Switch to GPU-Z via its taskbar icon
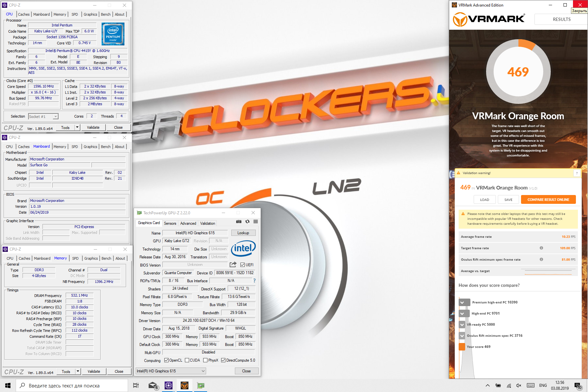This screenshot has height=392, width=588. (x=201, y=385)
